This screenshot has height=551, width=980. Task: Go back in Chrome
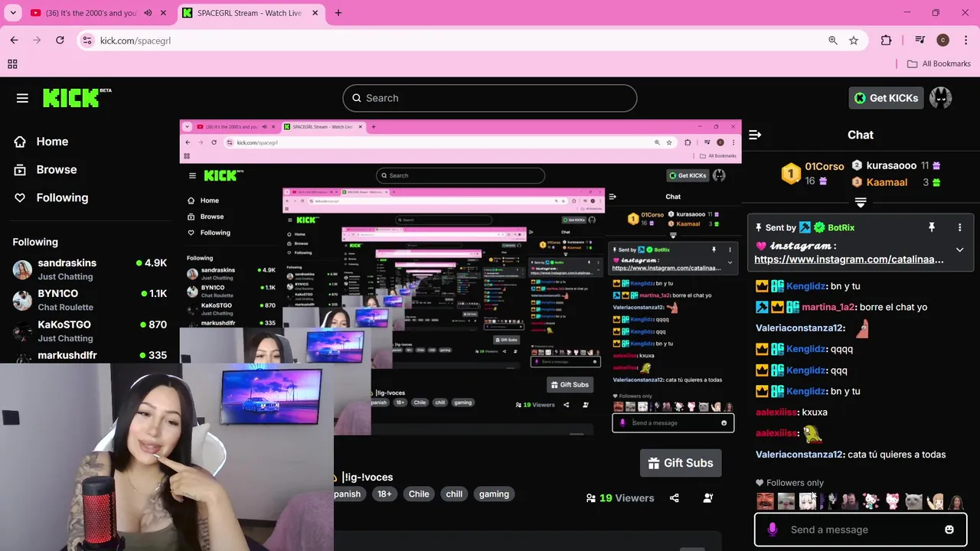point(14,41)
